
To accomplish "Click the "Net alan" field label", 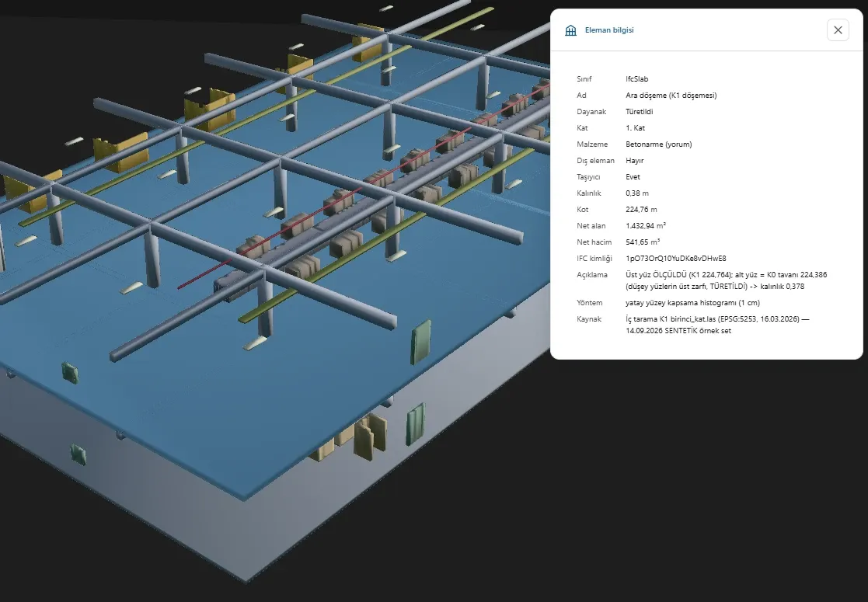I will coord(591,226).
